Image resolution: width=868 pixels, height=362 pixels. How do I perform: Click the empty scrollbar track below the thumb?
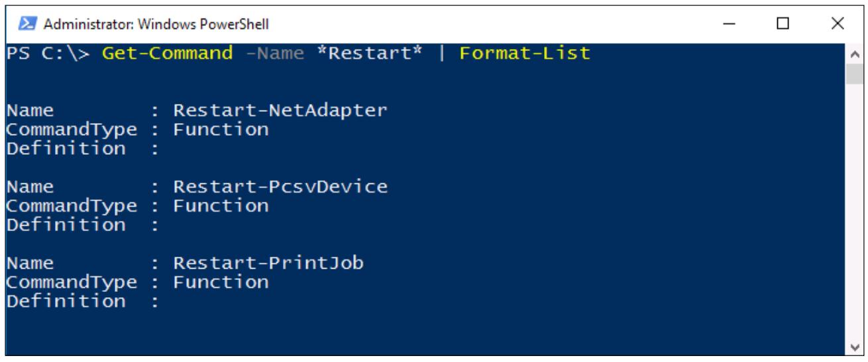pos(853,212)
